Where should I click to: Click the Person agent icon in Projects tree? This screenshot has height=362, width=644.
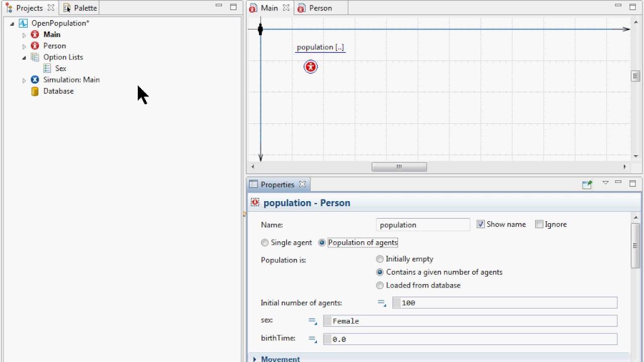point(35,46)
